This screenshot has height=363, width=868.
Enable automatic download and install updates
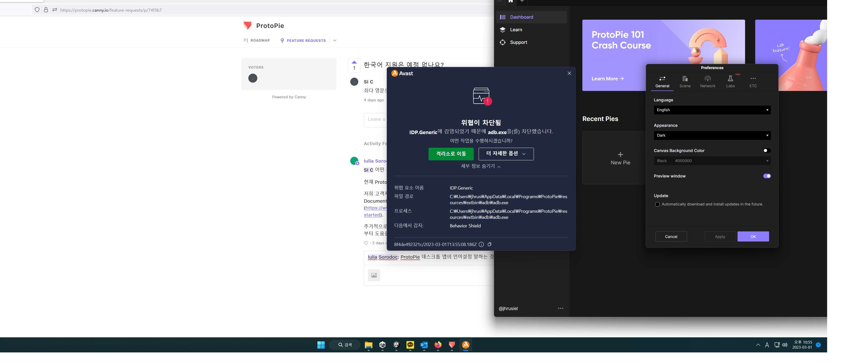pyautogui.click(x=657, y=204)
